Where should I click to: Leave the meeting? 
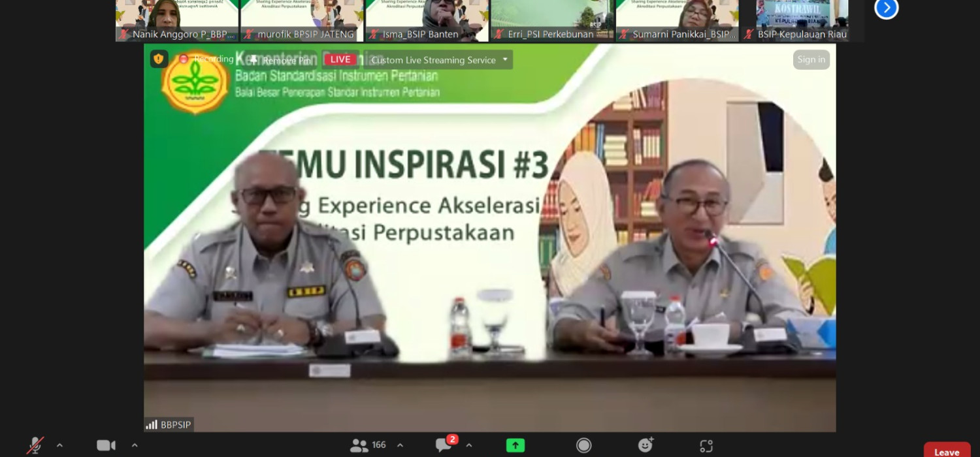coord(946,451)
